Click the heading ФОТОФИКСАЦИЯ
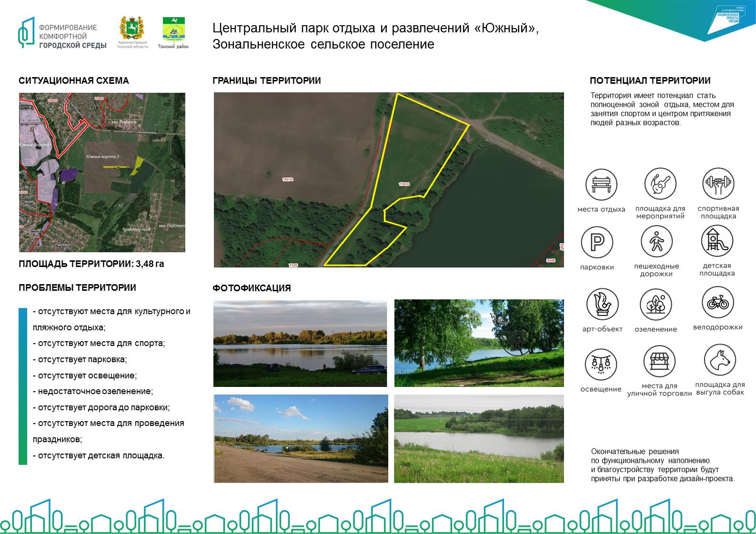This screenshot has height=534, width=756. [252, 288]
